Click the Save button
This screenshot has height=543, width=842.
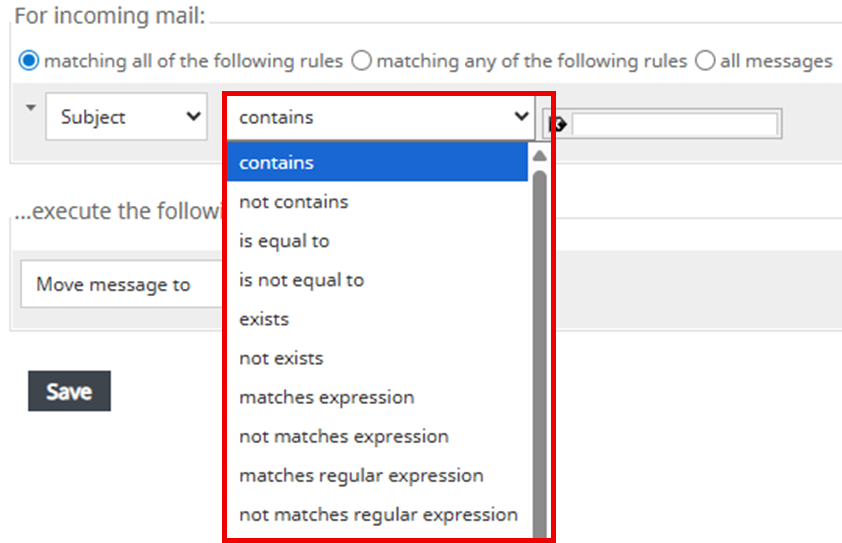(x=69, y=391)
